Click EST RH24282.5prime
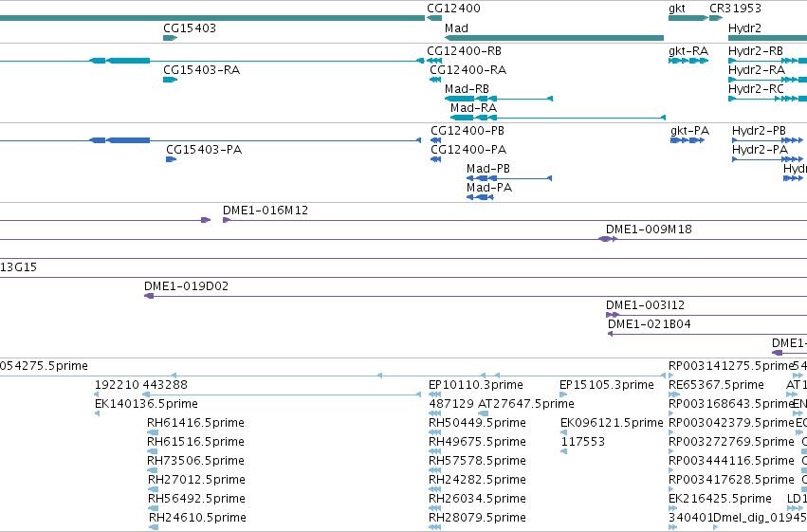This screenshot has width=807, height=532. [x=478, y=480]
